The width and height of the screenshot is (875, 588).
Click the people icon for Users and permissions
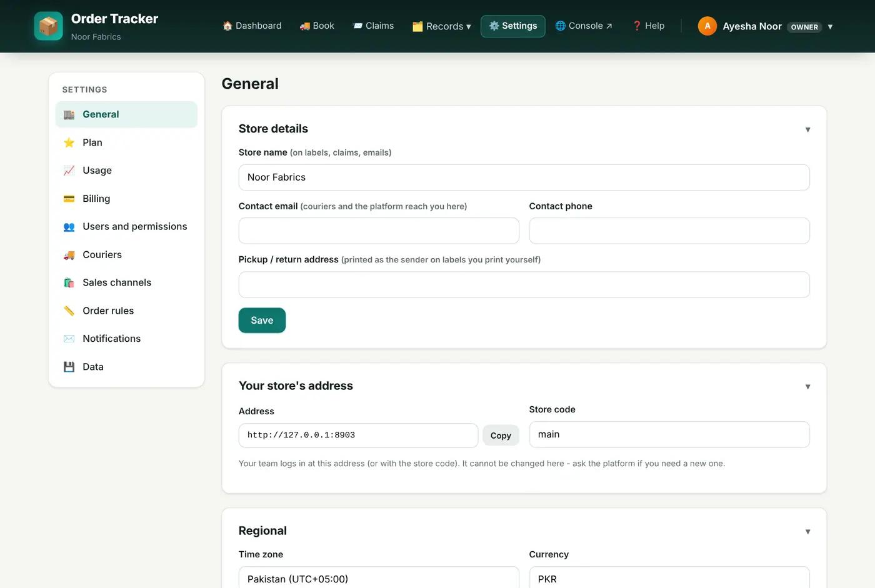tap(69, 227)
